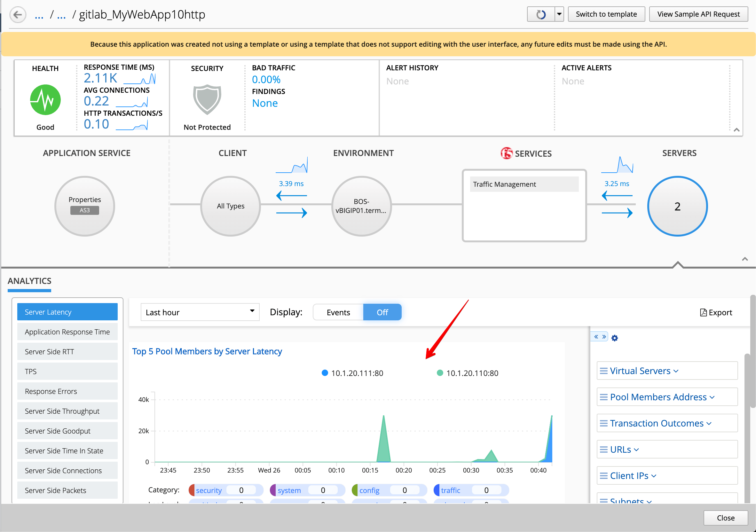Collapse the health summary panel chevron

[736, 130]
